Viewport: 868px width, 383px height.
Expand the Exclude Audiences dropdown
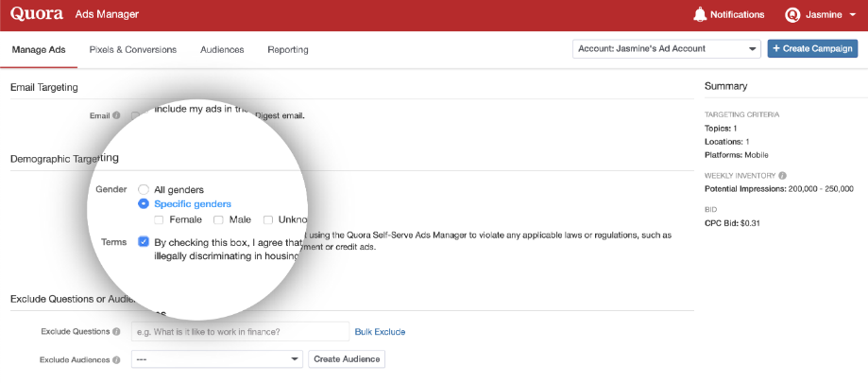216,359
